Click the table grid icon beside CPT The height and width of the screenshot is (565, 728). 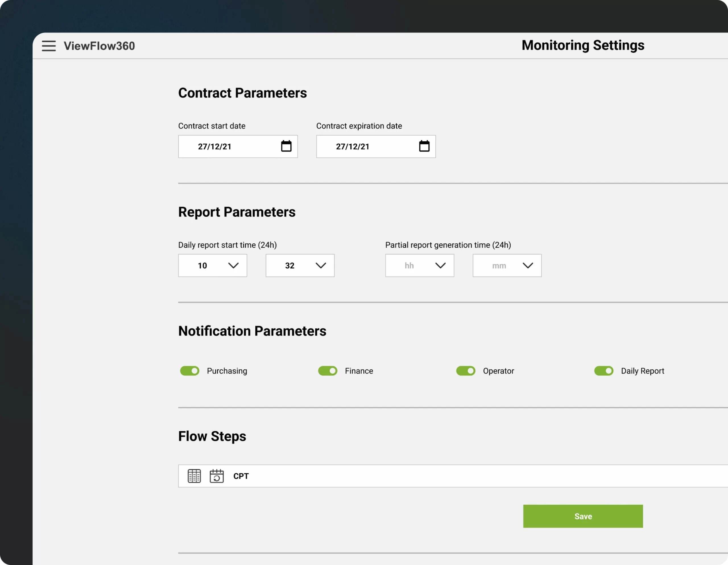click(x=194, y=476)
